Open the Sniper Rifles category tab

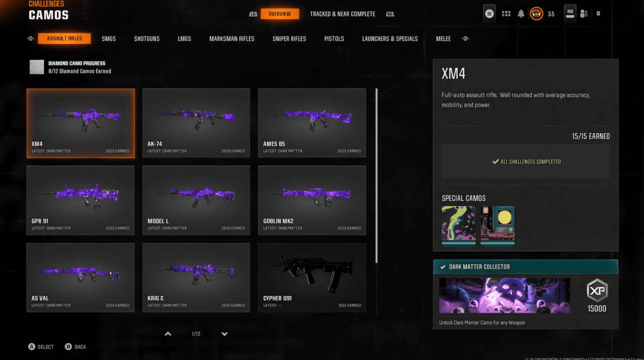(x=289, y=39)
